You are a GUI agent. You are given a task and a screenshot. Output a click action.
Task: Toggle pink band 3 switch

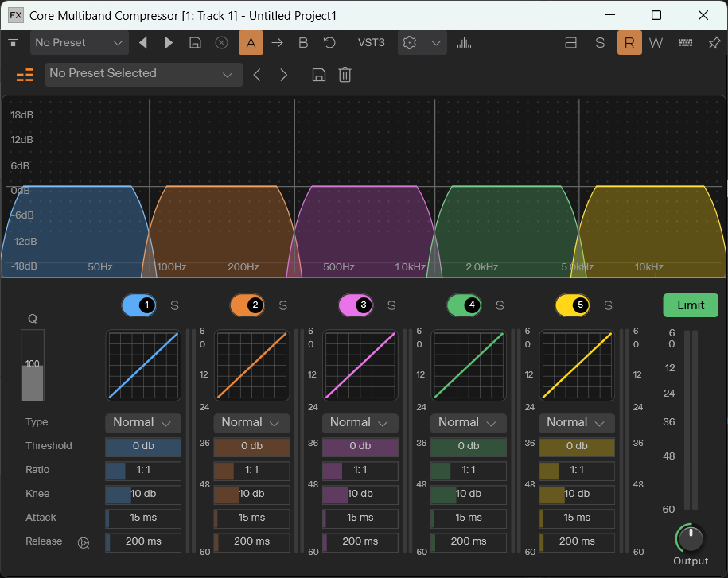356,305
